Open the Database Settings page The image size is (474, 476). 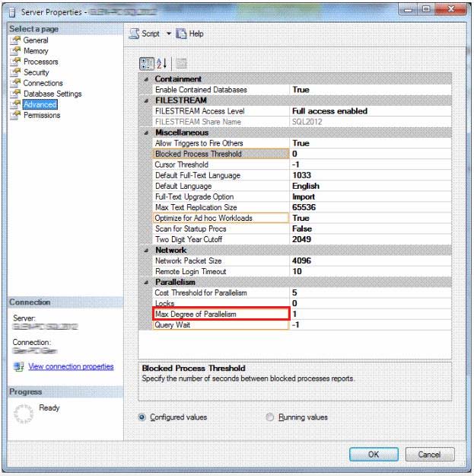(52, 94)
